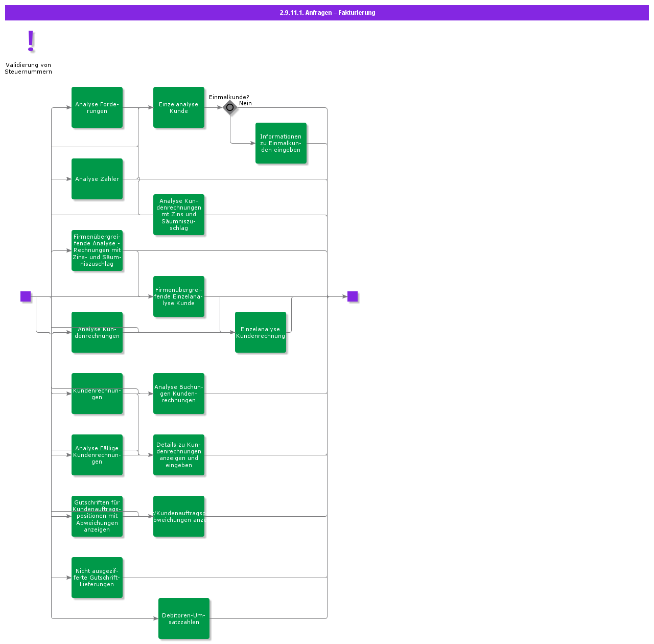
Task: Open Analyse Kundenrechnungen mit Zins und Säumniszuschlag
Action: [x=179, y=215]
